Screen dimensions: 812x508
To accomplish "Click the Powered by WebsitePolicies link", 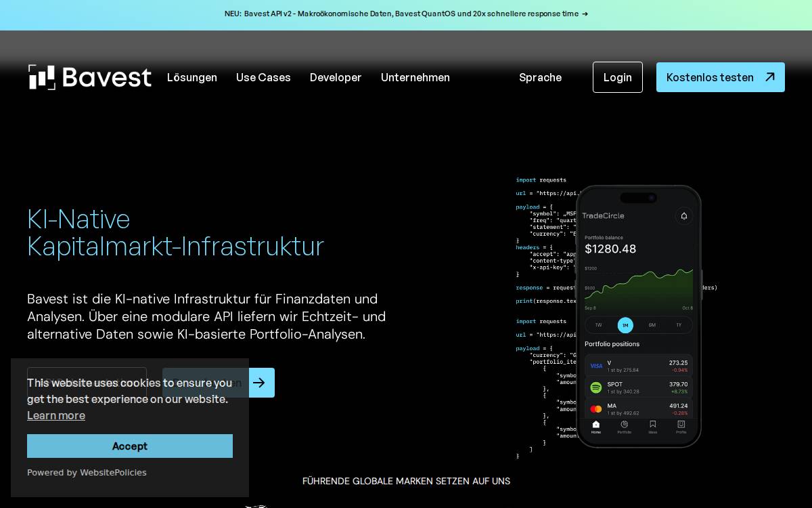I will (87, 472).
